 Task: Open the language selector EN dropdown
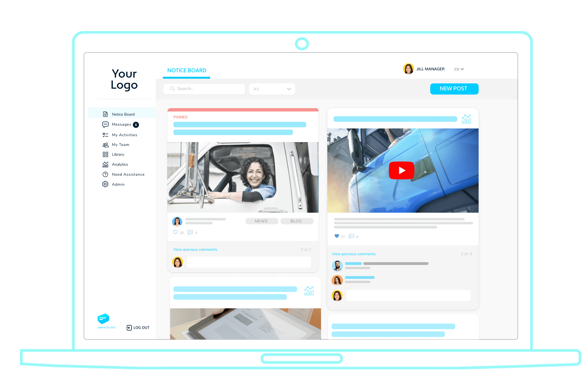(x=460, y=70)
